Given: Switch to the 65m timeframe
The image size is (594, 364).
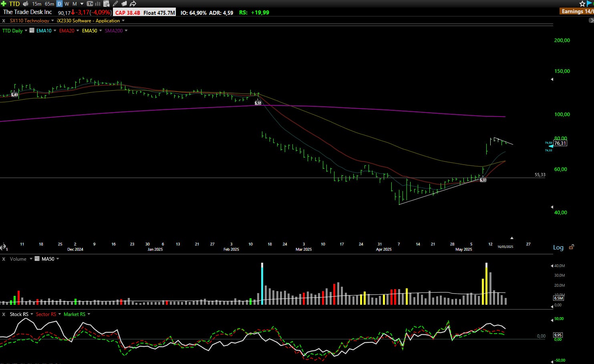Looking at the screenshot, I should click(49, 4).
